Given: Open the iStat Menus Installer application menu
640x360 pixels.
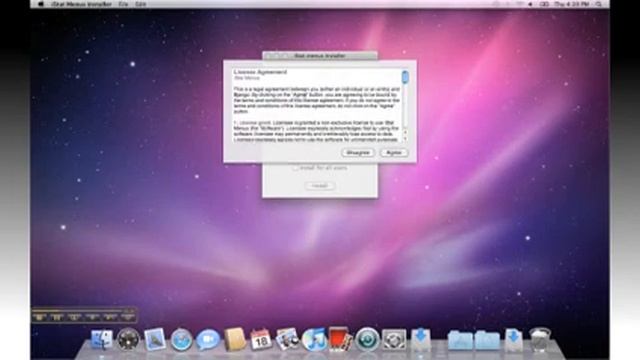Looking at the screenshot, I should click(x=81, y=4).
